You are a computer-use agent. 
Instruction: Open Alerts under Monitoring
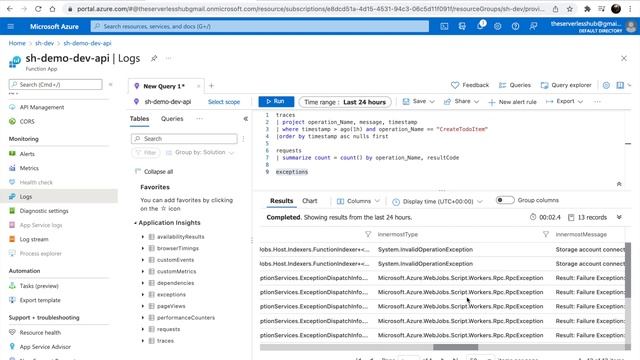coord(27,154)
